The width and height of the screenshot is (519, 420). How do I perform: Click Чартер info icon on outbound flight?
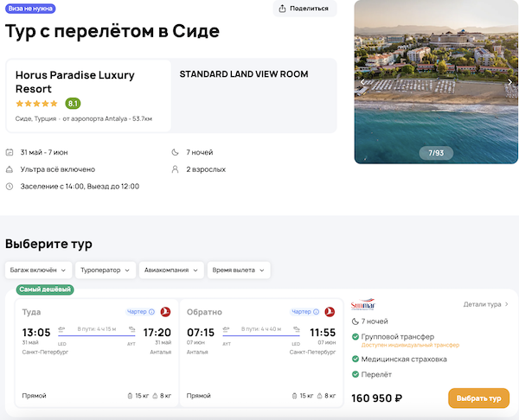(x=151, y=312)
